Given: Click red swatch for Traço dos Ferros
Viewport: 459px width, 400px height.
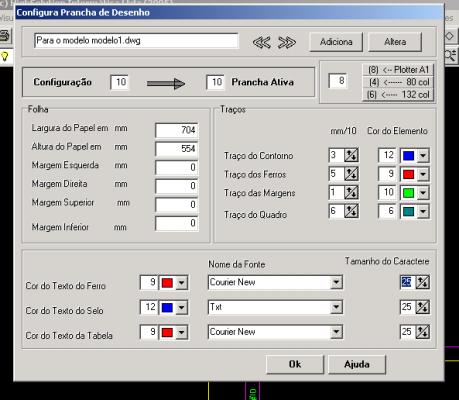Looking at the screenshot, I should (408, 174).
